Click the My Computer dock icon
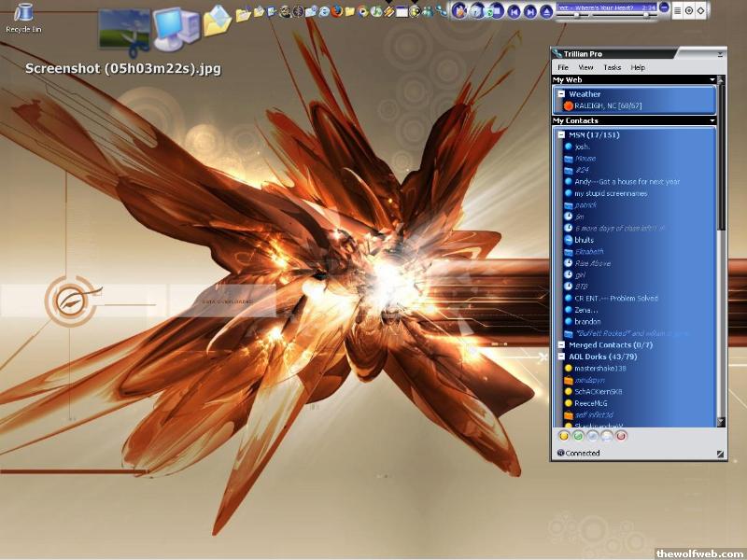The image size is (747, 560). pyautogui.click(x=175, y=26)
